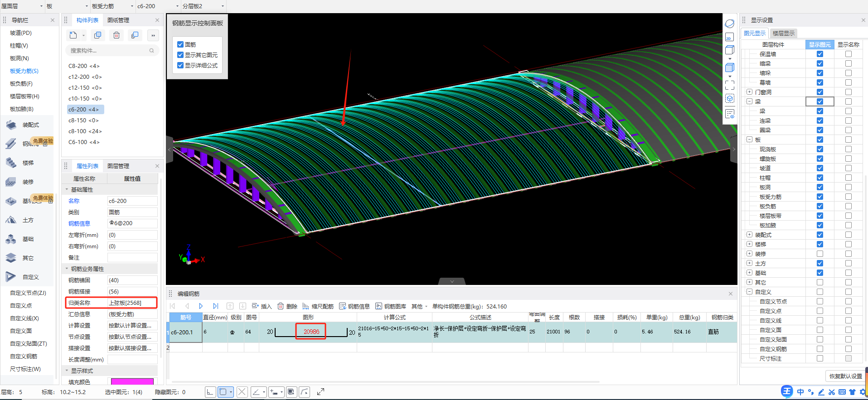Screen dimensions: 868x400
Task: Click the double-arrow more button in 构件列表
Action: [x=153, y=35]
